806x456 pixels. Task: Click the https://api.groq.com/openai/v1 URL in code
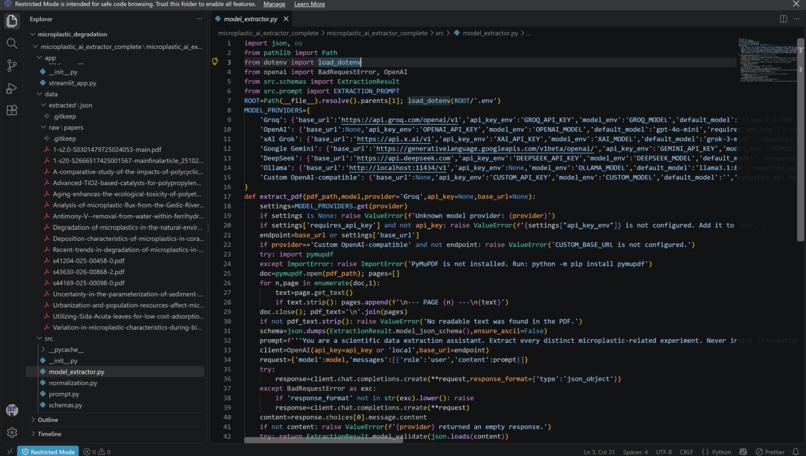point(398,120)
